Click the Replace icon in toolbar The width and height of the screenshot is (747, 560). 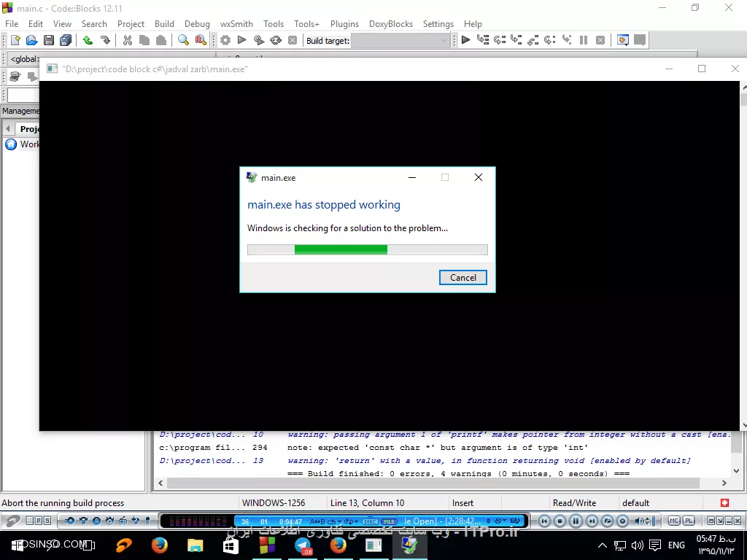pos(201,41)
